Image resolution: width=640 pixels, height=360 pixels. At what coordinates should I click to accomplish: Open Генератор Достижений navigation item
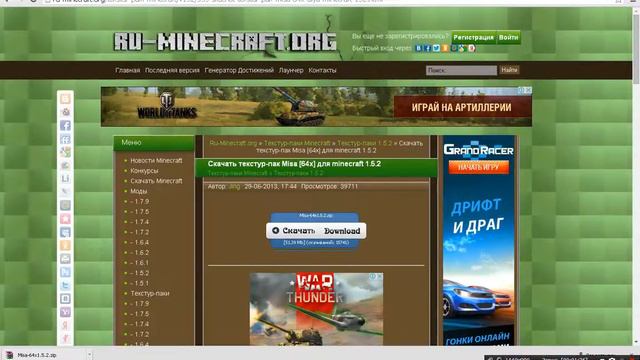[239, 70]
